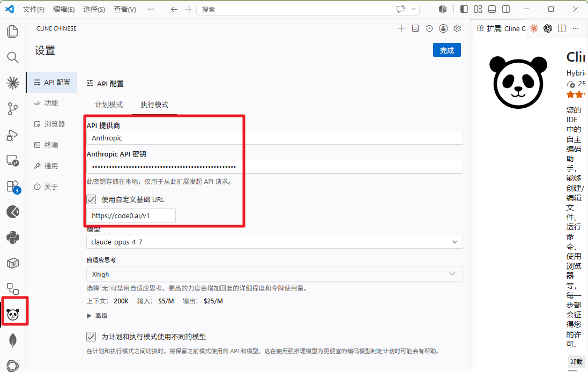
Task: Open Source Control view
Action: click(x=13, y=109)
